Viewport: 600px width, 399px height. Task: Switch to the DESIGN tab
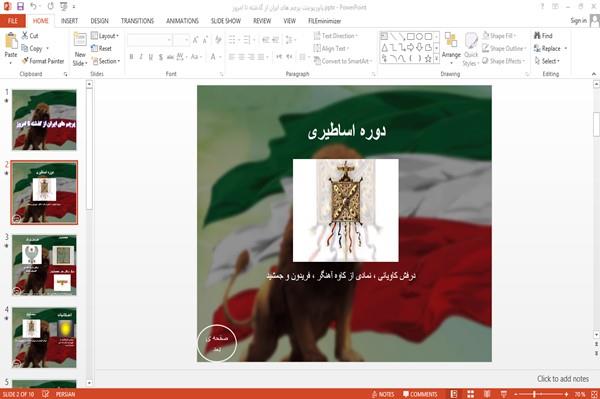click(x=99, y=21)
